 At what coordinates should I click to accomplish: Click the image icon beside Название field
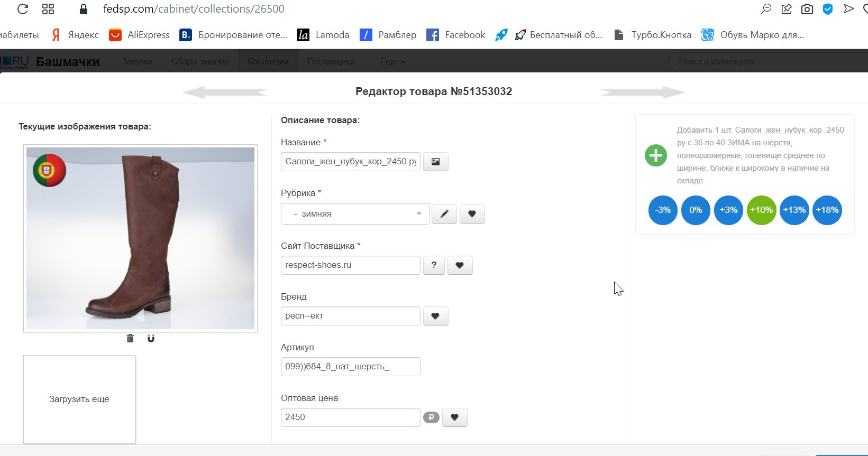coord(435,162)
